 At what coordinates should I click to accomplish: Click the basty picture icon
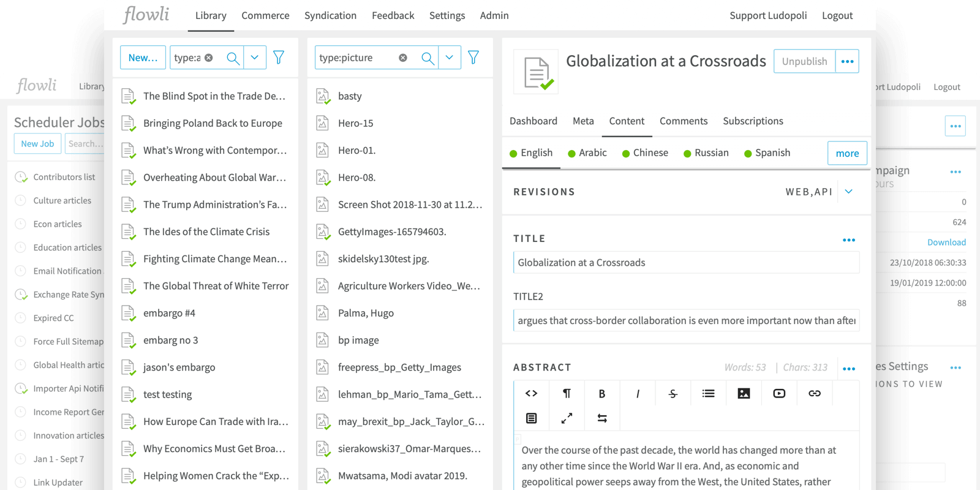point(323,96)
